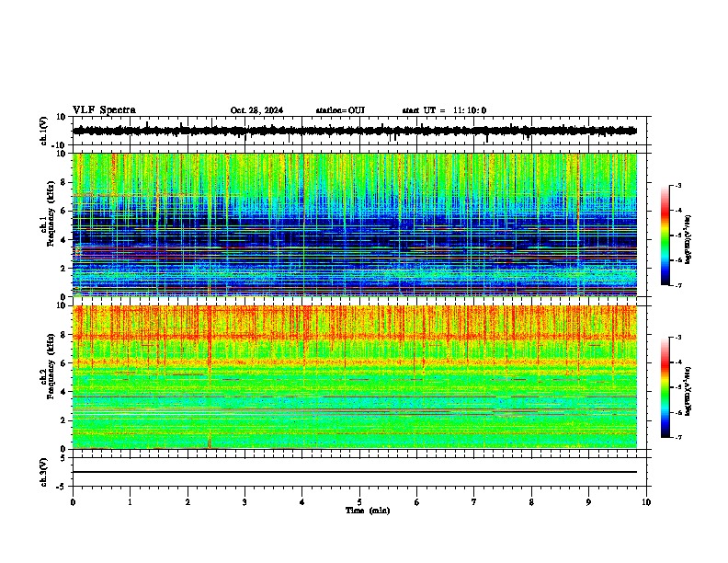Image resolution: width=728 pixels, height=563 pixels.
Task: Click time axis tick label "6"
Action: (417, 502)
